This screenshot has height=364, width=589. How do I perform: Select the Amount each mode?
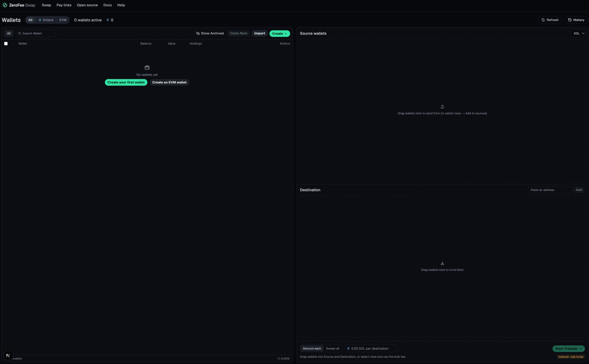pos(312,348)
